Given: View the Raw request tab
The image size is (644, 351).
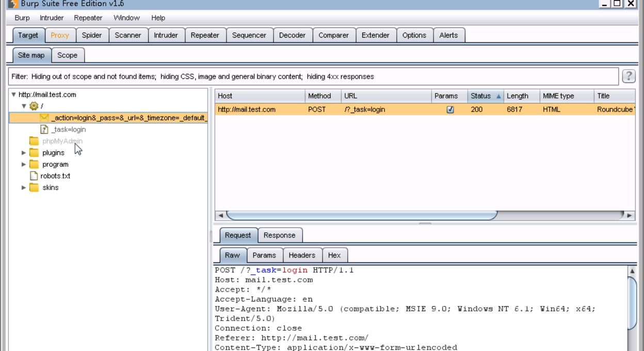Looking at the screenshot, I should click(x=232, y=255).
